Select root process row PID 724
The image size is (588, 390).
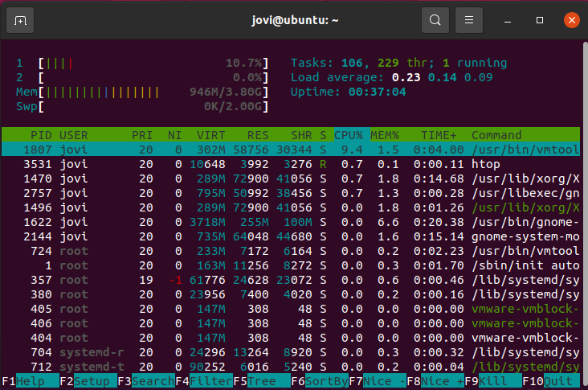tap(291, 251)
